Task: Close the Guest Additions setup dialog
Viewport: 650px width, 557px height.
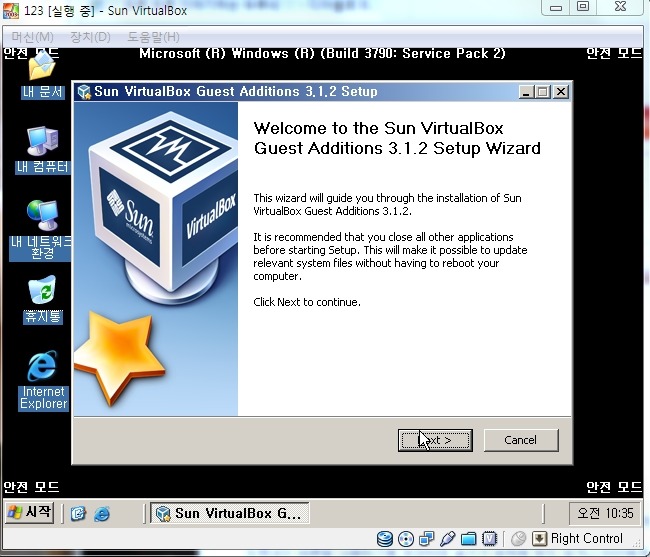Action: pyautogui.click(x=561, y=92)
